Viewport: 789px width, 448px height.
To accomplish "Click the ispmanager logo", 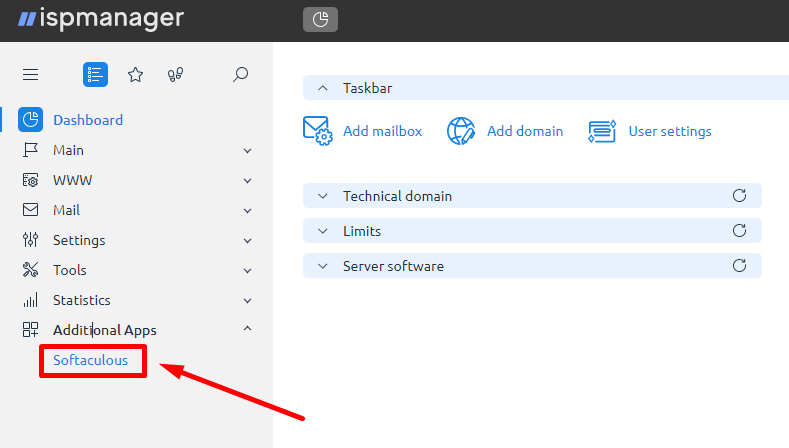I will [x=101, y=19].
